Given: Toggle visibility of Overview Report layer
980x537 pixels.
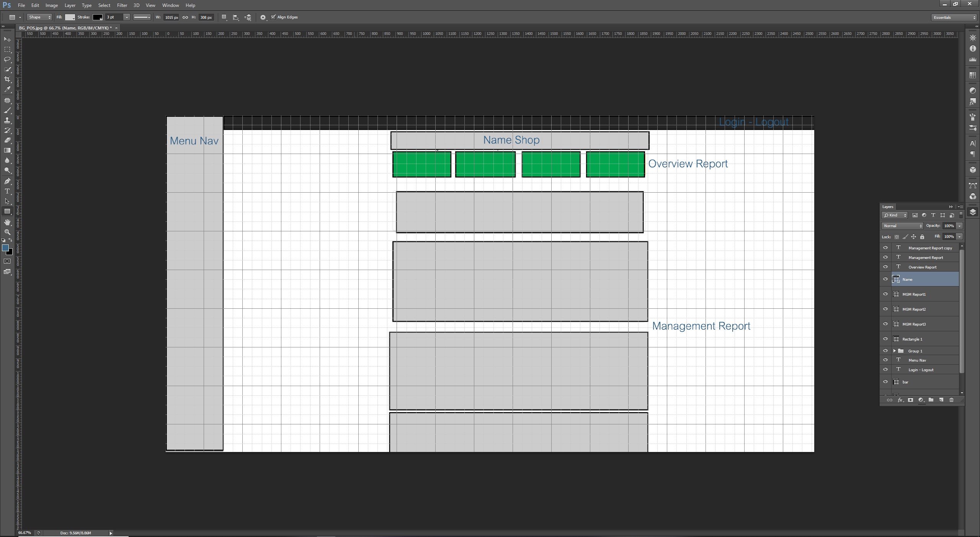Looking at the screenshot, I should pos(885,267).
